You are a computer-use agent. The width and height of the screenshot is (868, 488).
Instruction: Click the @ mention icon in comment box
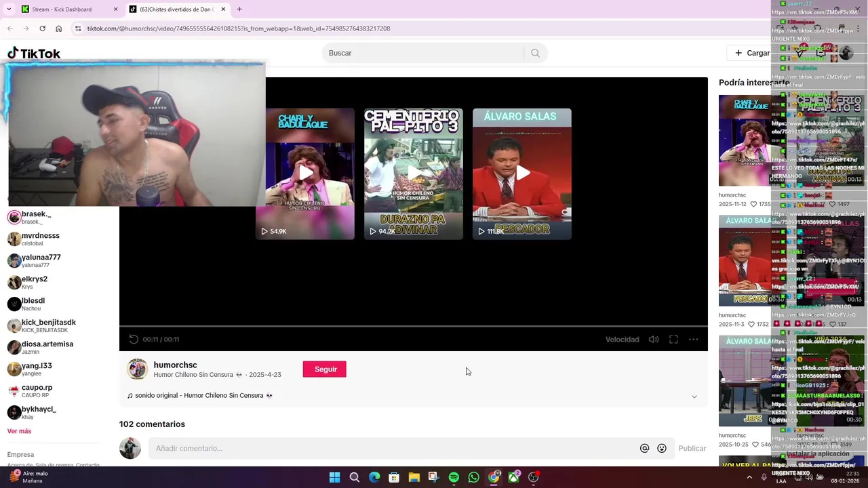(644, 448)
